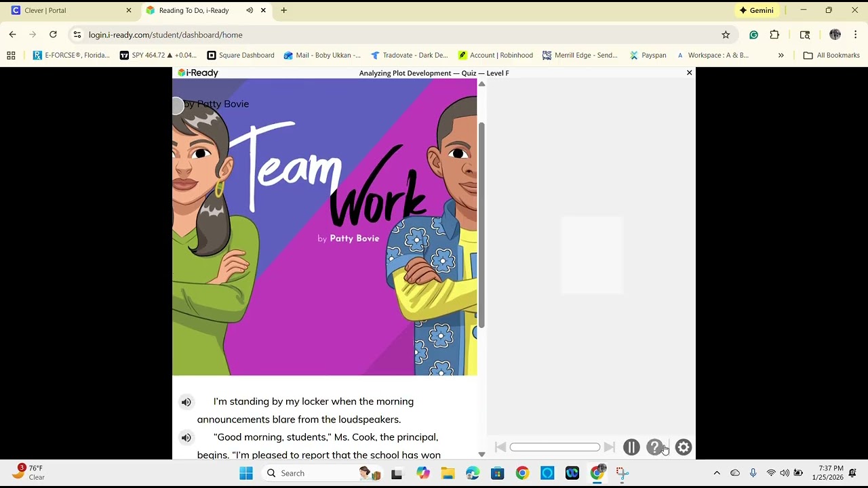
Task: Open the Snipping Tool on taskbar
Action: point(623,473)
